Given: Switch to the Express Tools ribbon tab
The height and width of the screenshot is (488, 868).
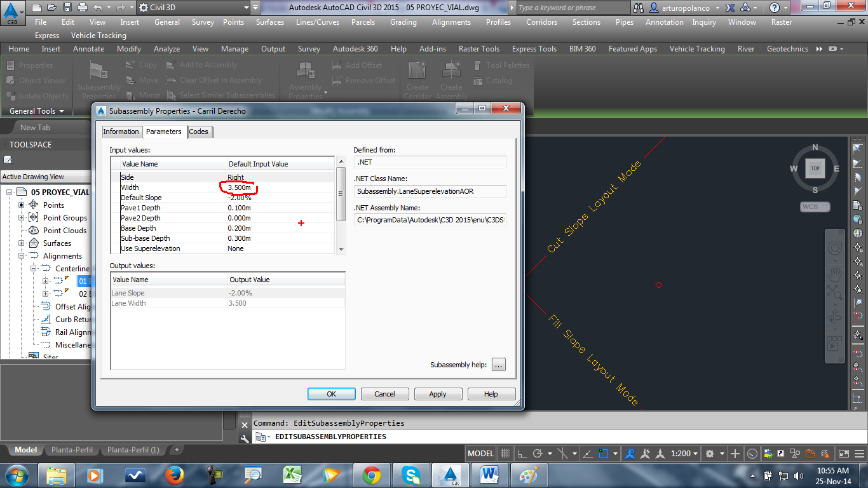Looking at the screenshot, I should point(534,49).
